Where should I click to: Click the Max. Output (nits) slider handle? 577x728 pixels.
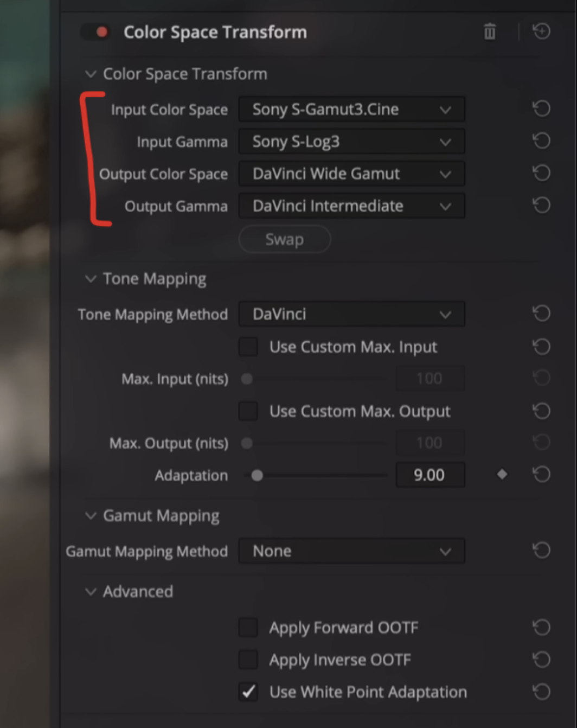click(247, 443)
